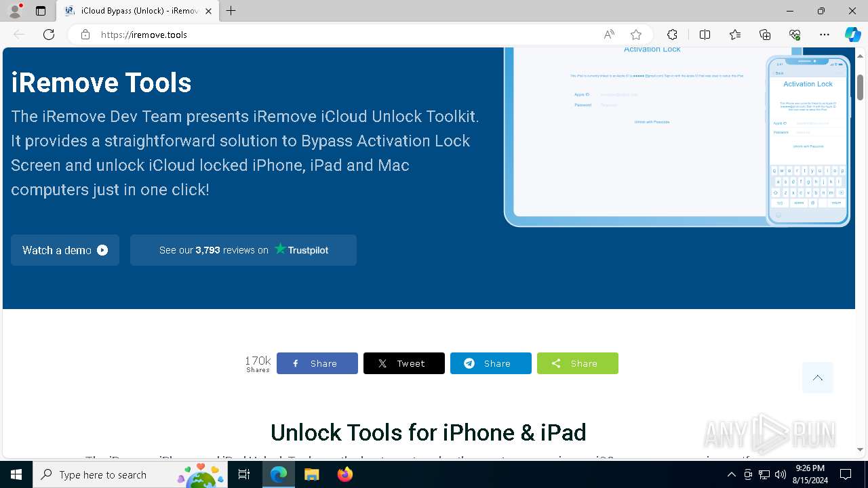Click Unlock Tools for iPhone & iPad heading

coord(429,432)
